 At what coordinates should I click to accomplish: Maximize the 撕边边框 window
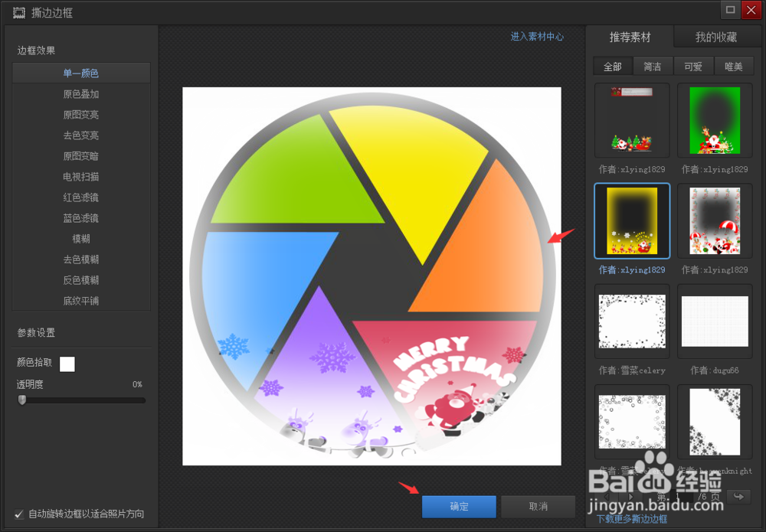(730, 10)
